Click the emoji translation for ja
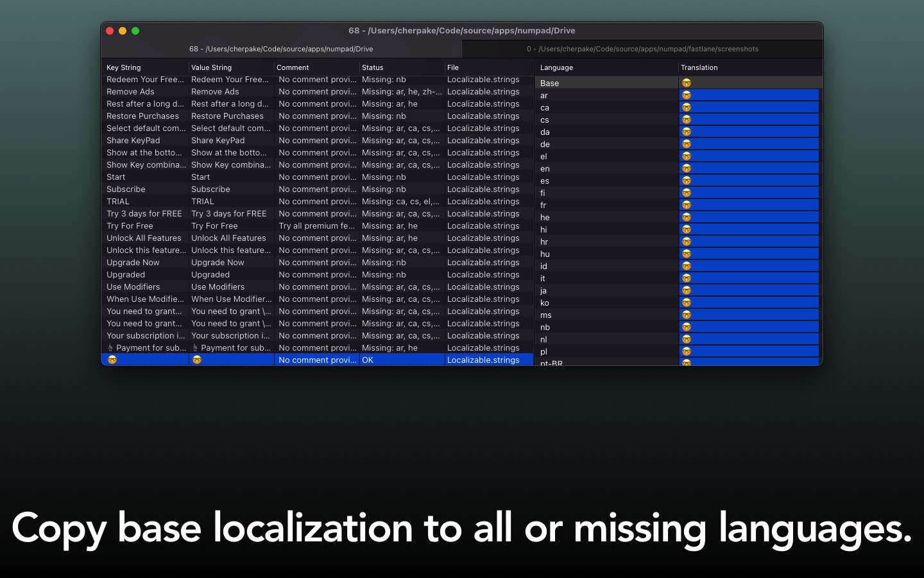 tap(687, 290)
